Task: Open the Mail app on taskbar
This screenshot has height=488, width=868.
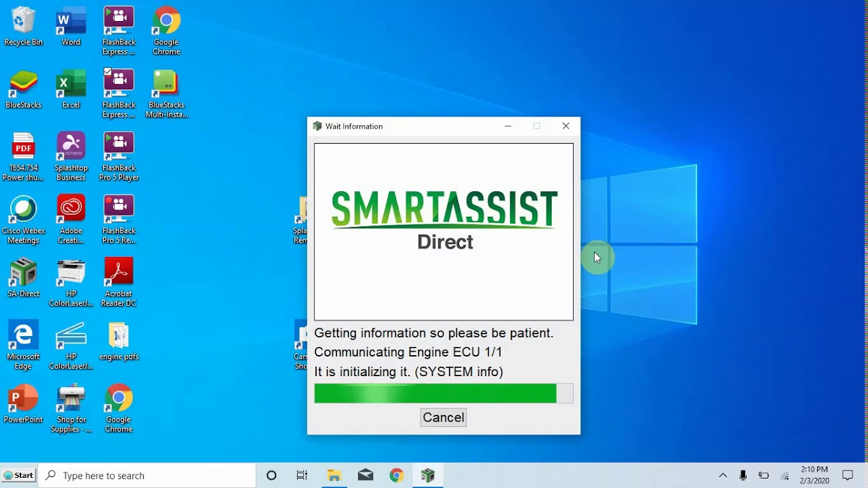Action: (x=366, y=475)
